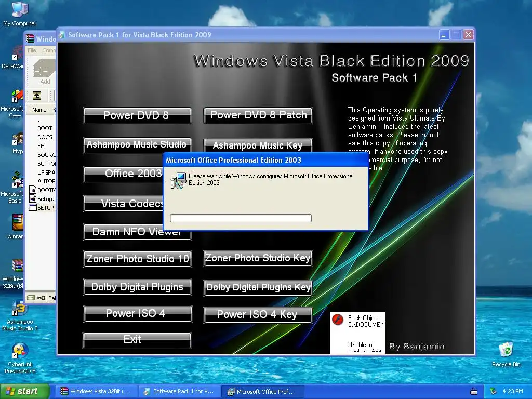Click the Exit button
532x399 pixels.
[137, 340]
